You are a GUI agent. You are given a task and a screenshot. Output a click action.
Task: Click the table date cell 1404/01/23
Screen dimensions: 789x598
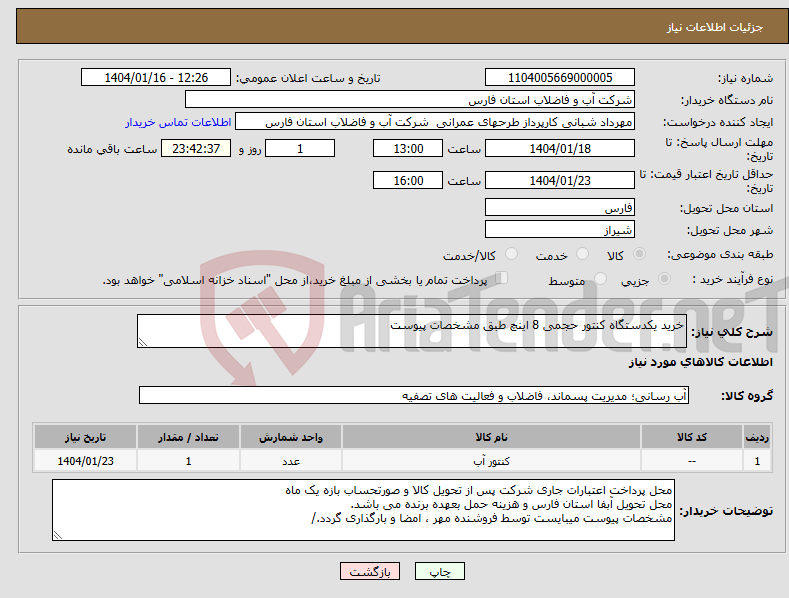pyautogui.click(x=86, y=461)
